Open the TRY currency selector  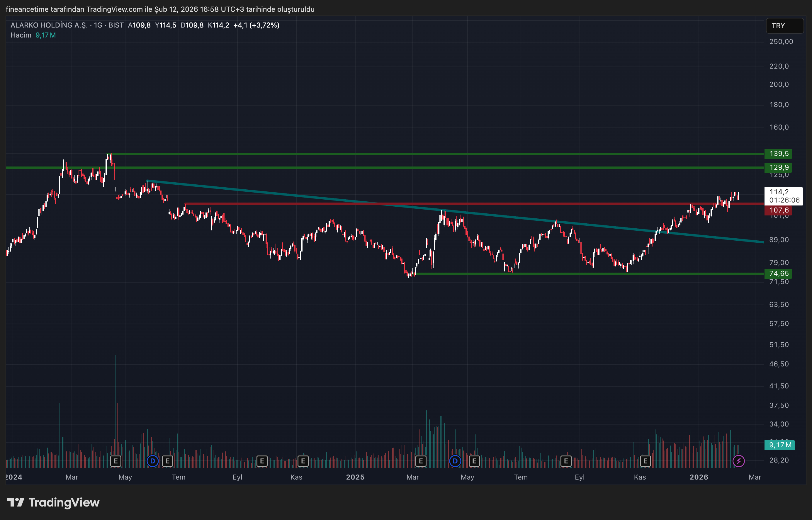[x=784, y=26]
